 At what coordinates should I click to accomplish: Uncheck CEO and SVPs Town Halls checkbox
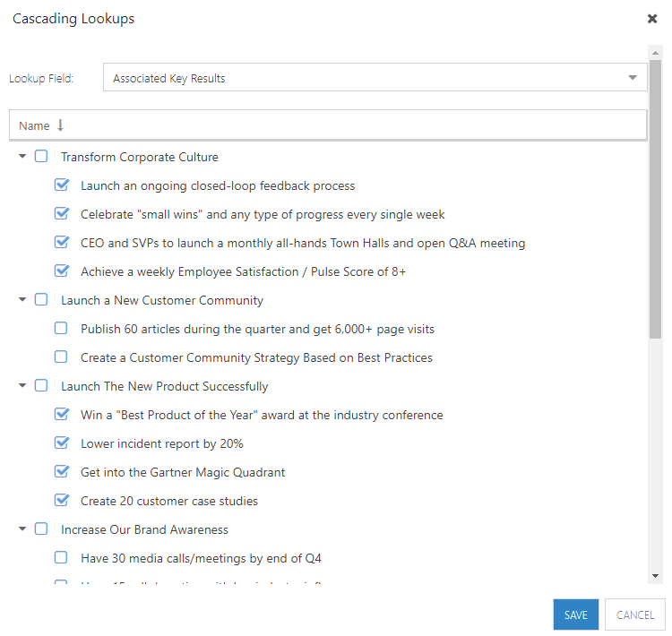coord(61,242)
